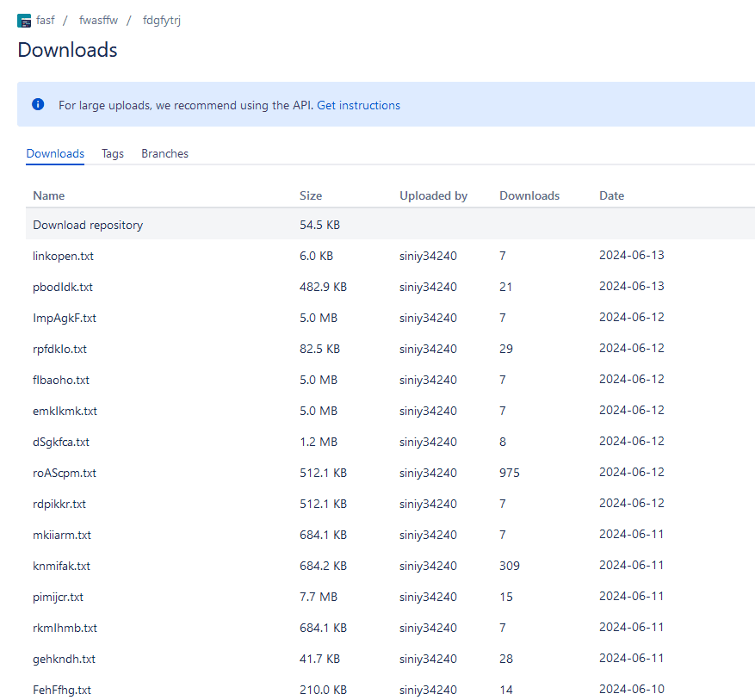Screen dimensions: 755x700
Task: Click the date in the pbodIdk.txt row
Action: [632, 287]
